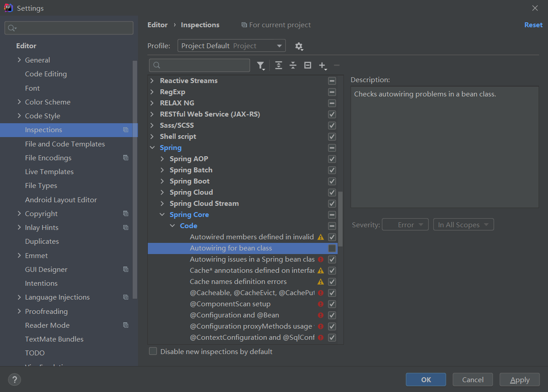Toggle the Sass/SCSS checkbox

click(332, 125)
